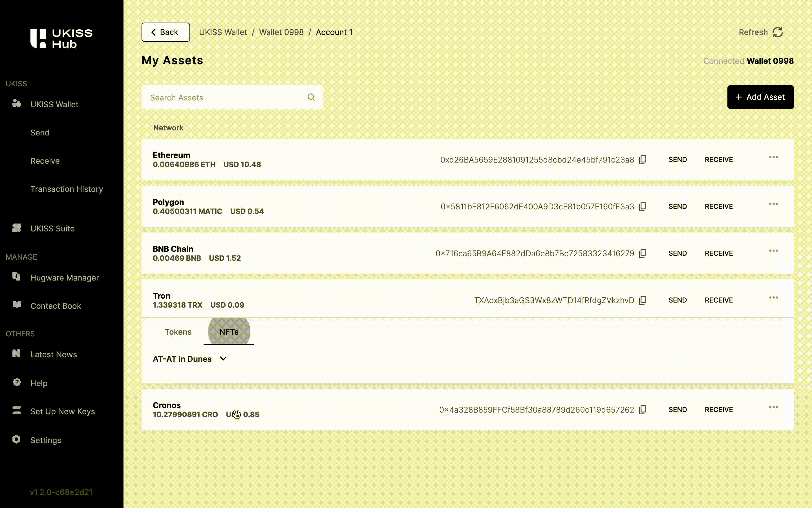Click the Tron address TXAoxBjb3a...
Image resolution: width=812 pixels, height=508 pixels.
point(554,300)
